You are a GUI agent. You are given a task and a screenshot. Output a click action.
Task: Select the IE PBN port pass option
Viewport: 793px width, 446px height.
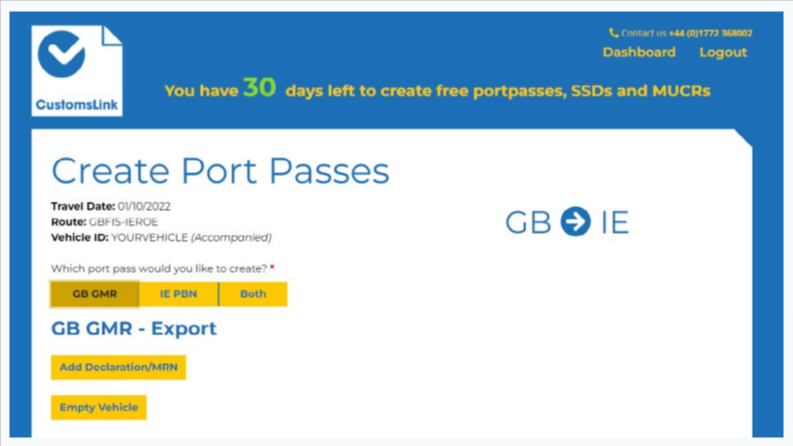click(x=179, y=294)
